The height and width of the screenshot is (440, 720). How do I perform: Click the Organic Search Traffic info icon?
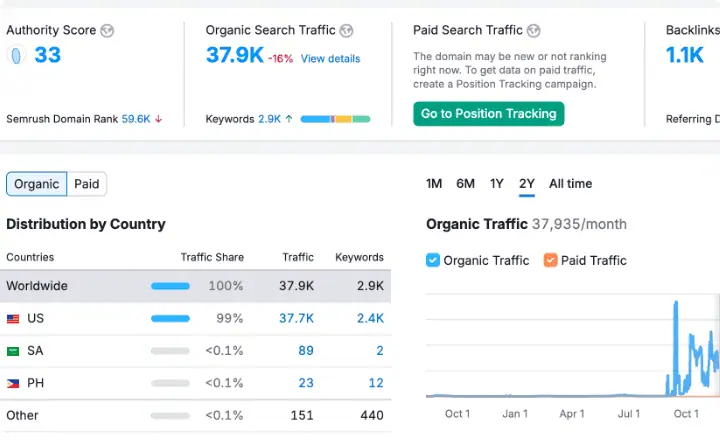coord(346,31)
